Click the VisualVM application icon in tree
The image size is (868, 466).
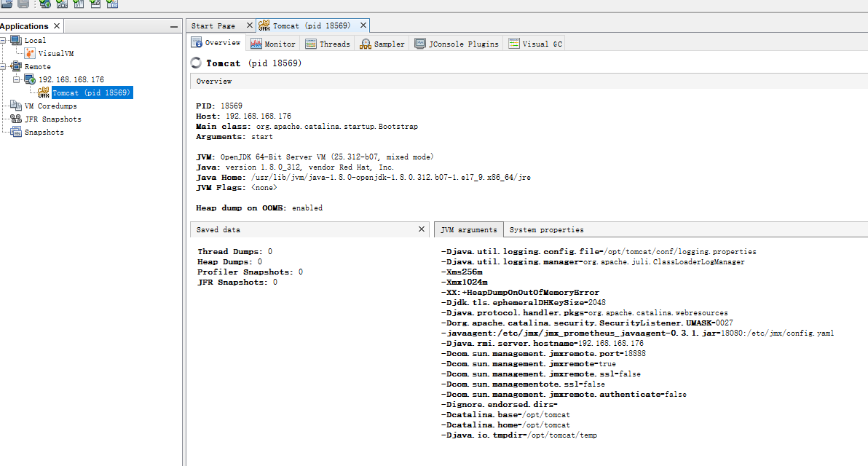pyautogui.click(x=30, y=53)
